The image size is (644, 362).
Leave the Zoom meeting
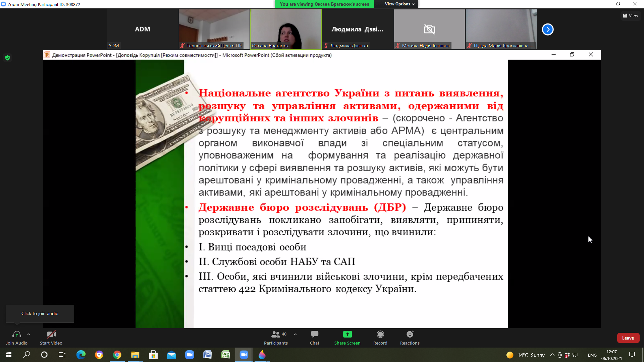(x=628, y=338)
